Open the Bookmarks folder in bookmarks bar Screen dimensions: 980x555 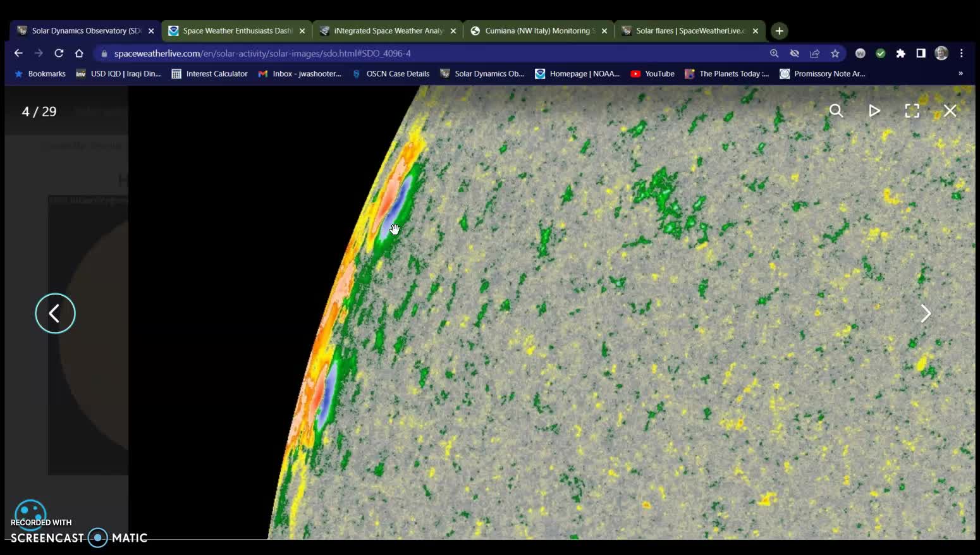point(40,74)
